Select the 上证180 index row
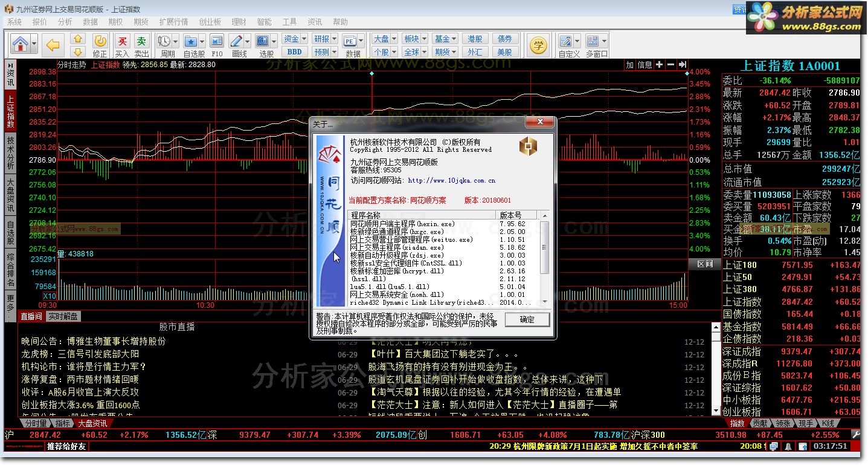868x465 pixels. 792,265
